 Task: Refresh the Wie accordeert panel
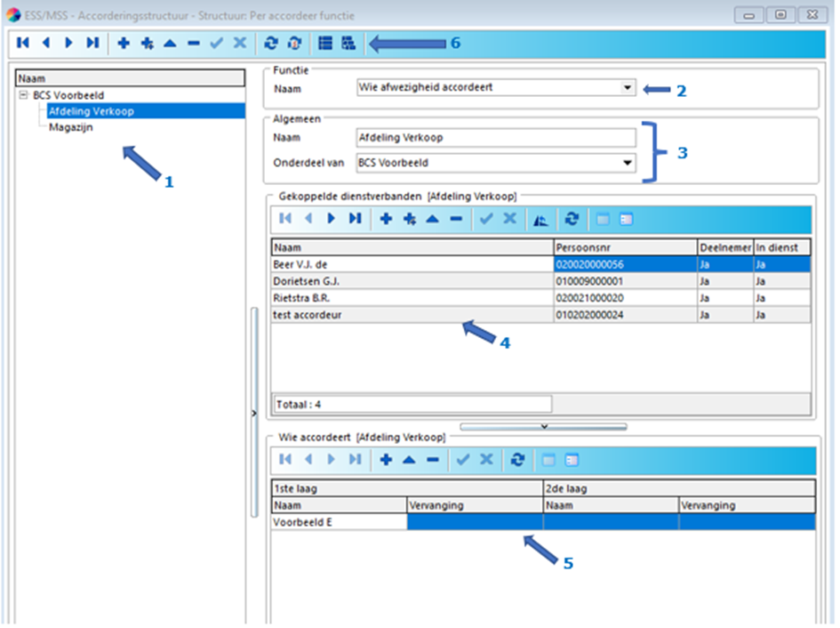pyautogui.click(x=517, y=460)
